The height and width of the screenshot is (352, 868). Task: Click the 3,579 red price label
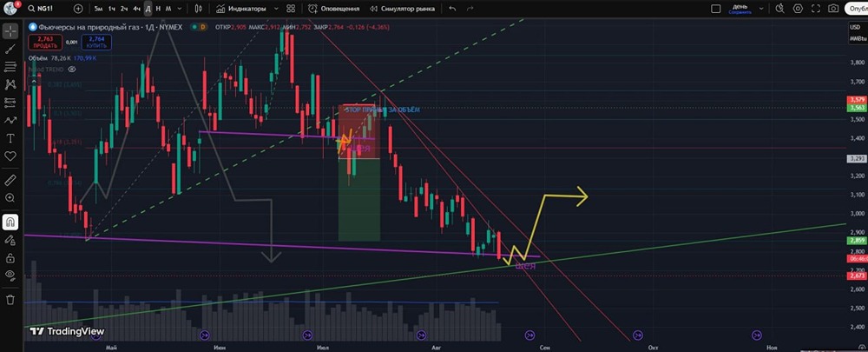pyautogui.click(x=857, y=100)
